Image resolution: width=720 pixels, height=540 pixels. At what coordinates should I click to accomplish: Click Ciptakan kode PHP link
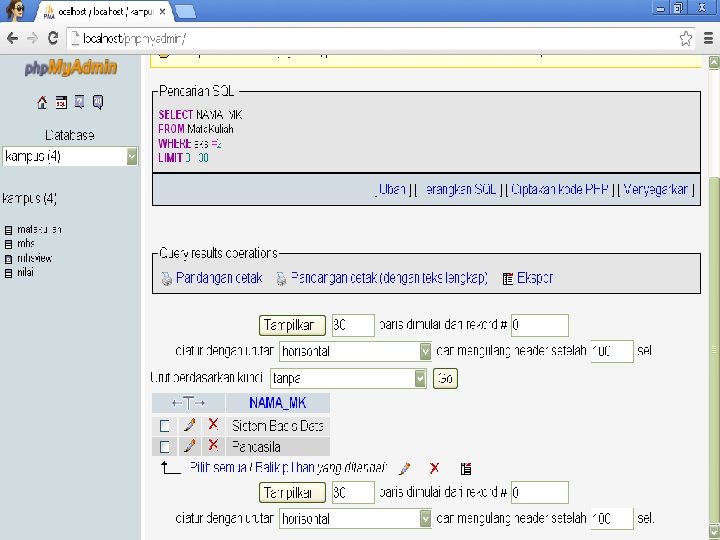point(560,190)
